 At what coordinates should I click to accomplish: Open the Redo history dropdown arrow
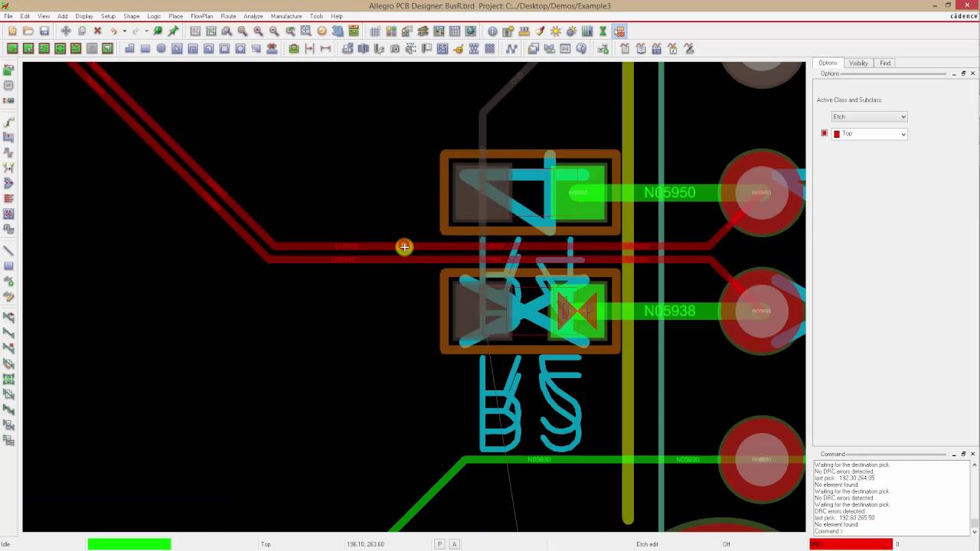(x=146, y=31)
